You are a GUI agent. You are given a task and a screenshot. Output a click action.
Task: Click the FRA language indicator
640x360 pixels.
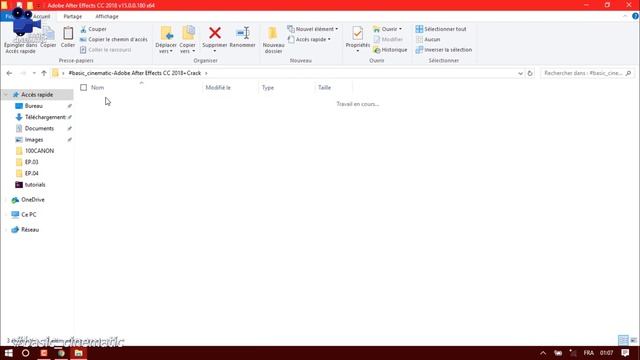[x=589, y=353]
